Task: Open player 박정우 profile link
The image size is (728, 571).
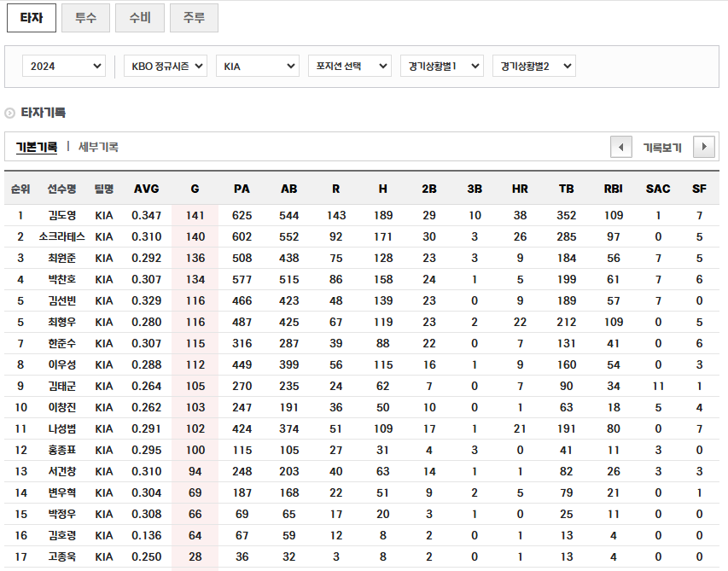Action: coord(61,515)
